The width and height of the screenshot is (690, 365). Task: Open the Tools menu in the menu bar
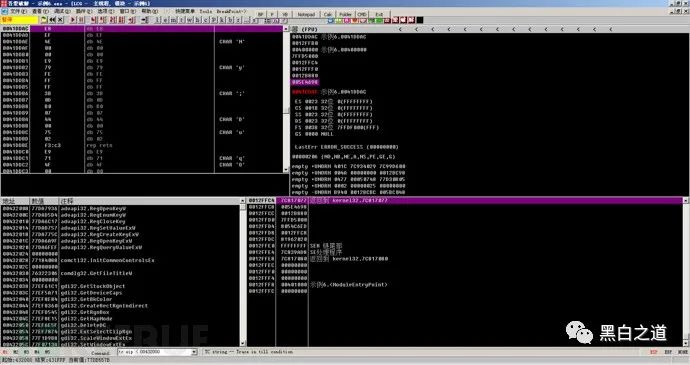(x=206, y=11)
